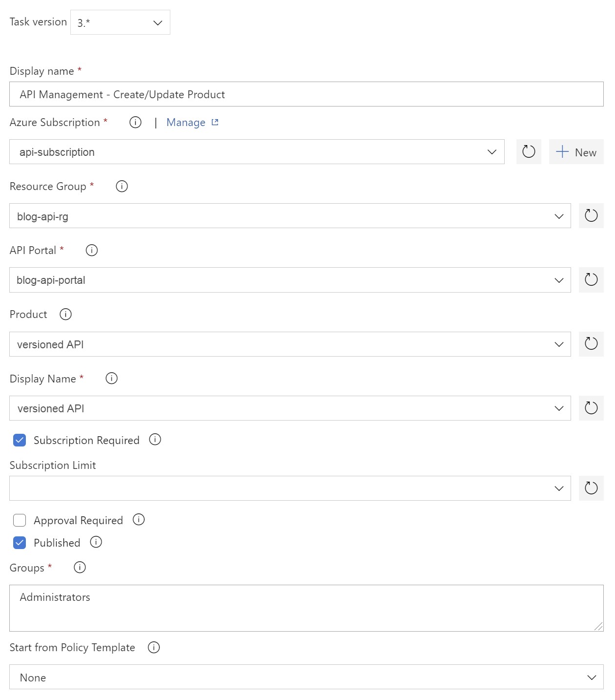Click the top Display name text field
The height and width of the screenshot is (700, 615).
coord(306,94)
